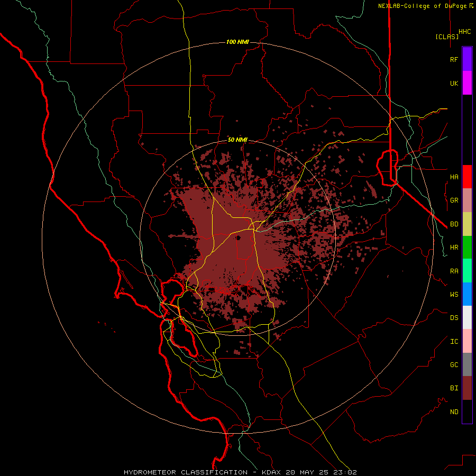Click the UK magenta legend swatch

click(x=467, y=83)
